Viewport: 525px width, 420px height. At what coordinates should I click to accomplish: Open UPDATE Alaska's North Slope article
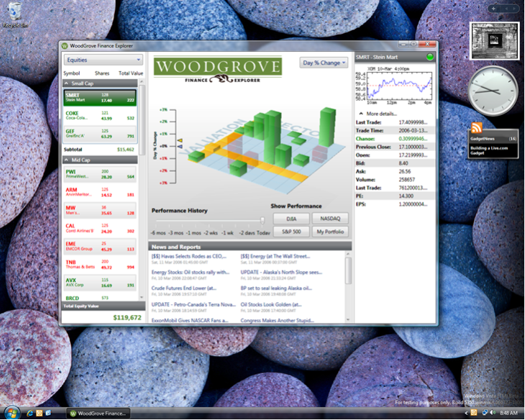[281, 273]
